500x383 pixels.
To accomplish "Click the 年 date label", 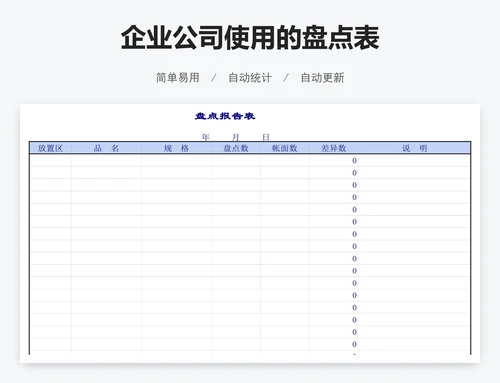I will [206, 137].
